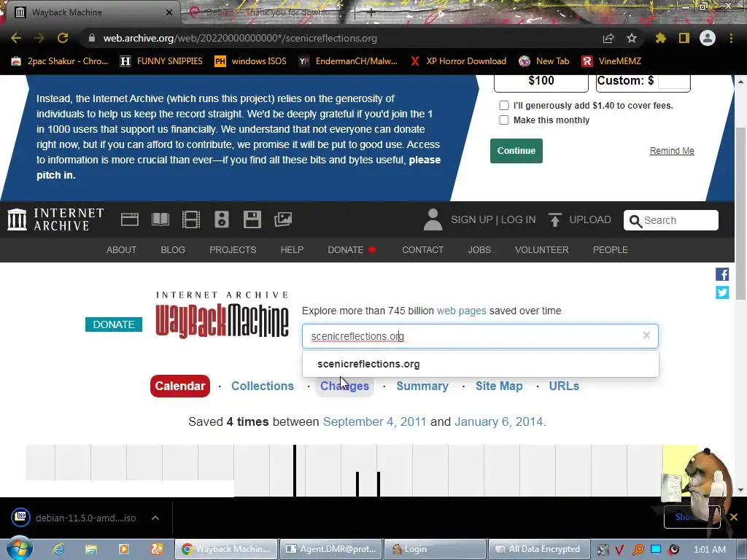Click the Custom donation amount field
Image resolution: width=747 pixels, height=560 pixels.
pos(673,80)
